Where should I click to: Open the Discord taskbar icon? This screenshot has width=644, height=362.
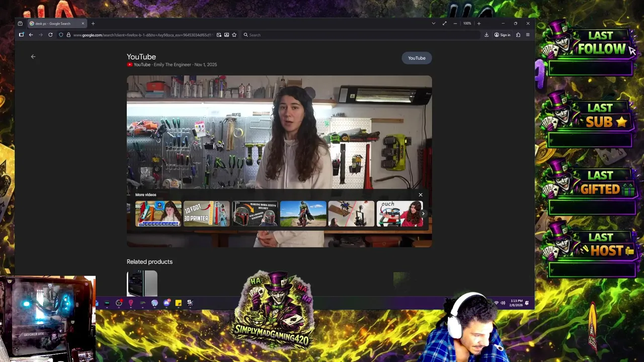pyautogui.click(x=167, y=303)
